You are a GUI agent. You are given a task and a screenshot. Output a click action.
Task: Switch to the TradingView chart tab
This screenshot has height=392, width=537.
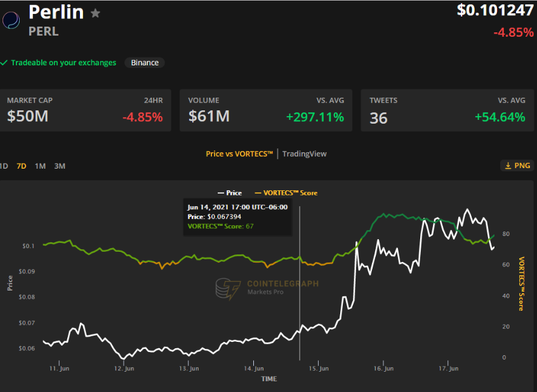click(305, 154)
